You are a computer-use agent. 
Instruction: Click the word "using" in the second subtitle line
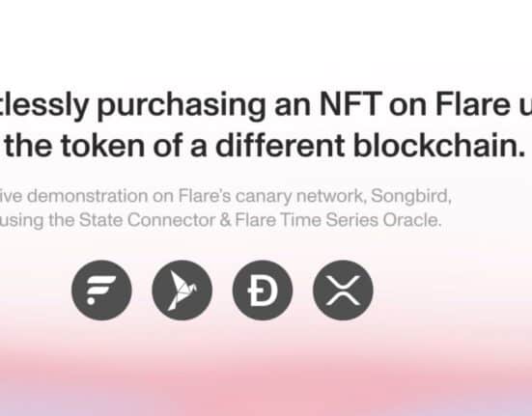click(x=21, y=221)
